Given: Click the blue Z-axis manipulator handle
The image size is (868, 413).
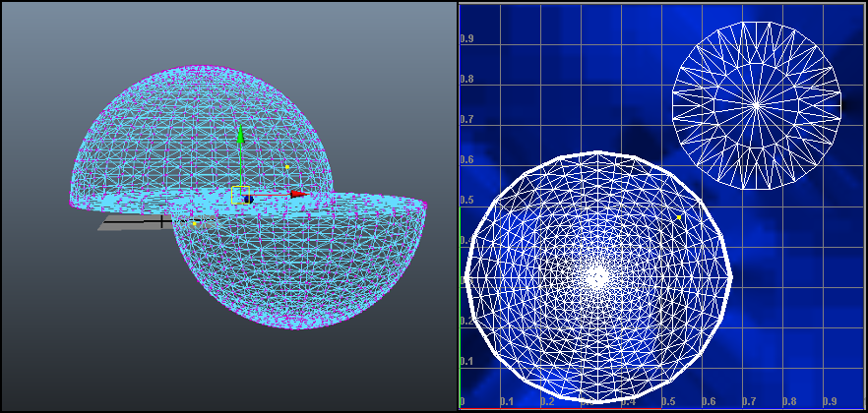Looking at the screenshot, I should point(248,200).
